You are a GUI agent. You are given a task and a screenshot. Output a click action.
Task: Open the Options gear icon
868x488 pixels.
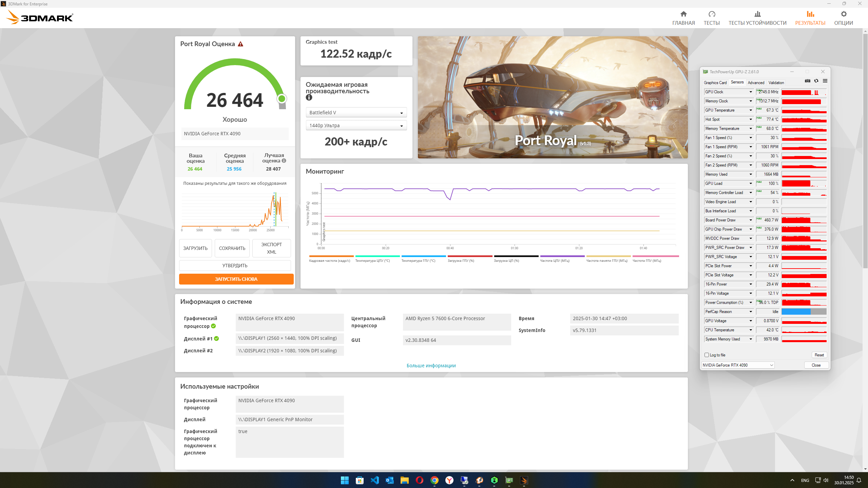[844, 14]
